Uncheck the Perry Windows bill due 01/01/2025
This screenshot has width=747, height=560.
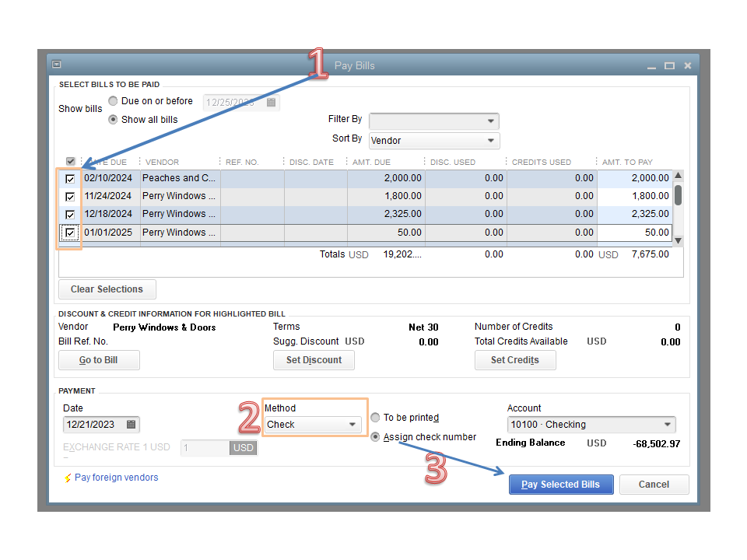[x=70, y=233]
